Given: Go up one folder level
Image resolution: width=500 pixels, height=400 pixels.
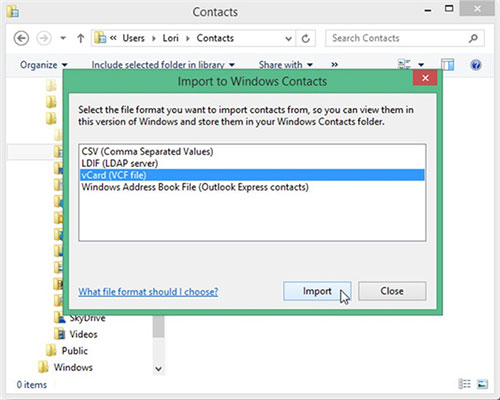Looking at the screenshot, I should [x=81, y=38].
